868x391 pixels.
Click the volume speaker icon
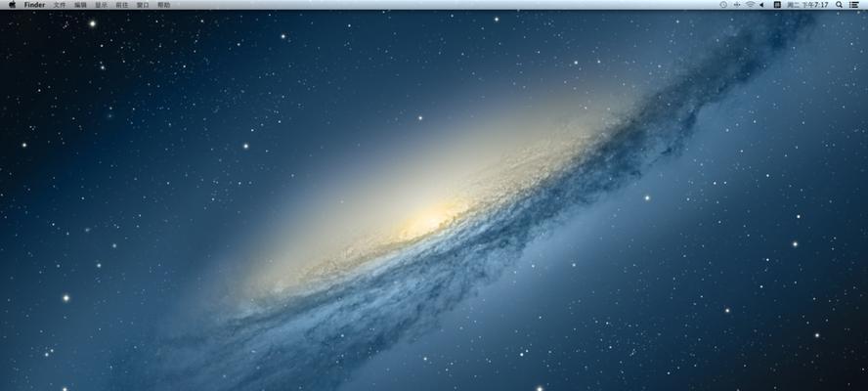[761, 5]
